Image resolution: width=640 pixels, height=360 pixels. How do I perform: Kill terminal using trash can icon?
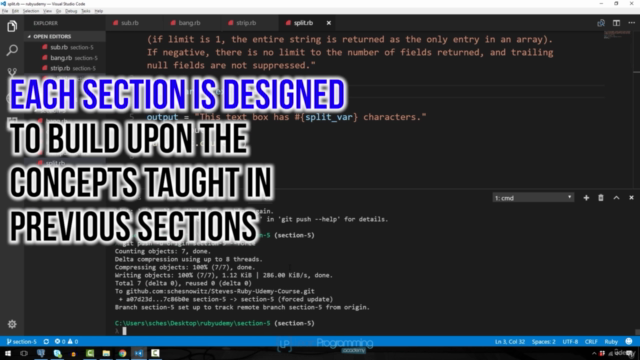point(601,198)
